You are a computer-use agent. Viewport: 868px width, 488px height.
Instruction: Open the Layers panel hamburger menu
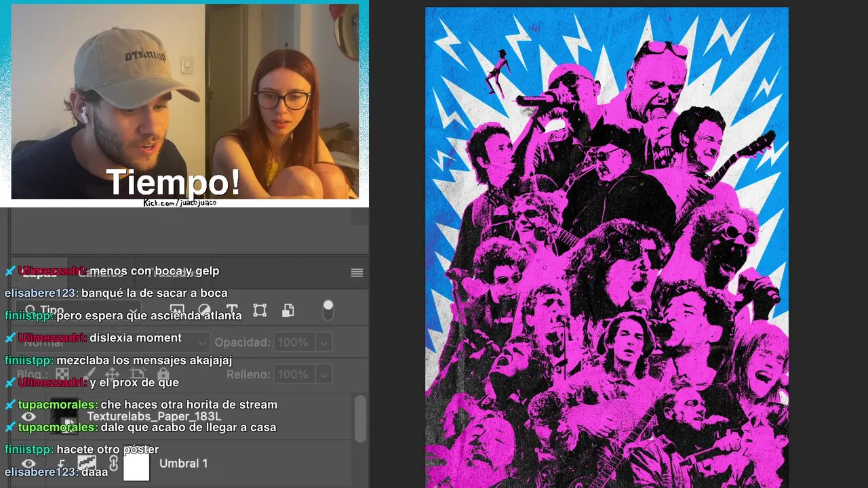tap(357, 273)
